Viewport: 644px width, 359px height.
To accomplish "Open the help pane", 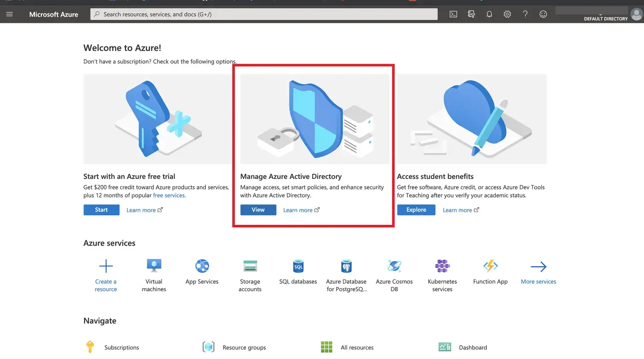I will point(525,14).
